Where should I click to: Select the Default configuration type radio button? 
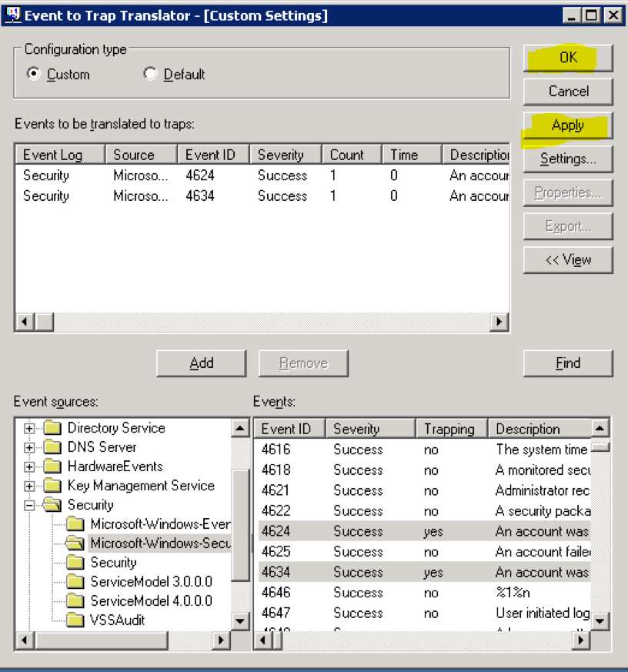151,73
